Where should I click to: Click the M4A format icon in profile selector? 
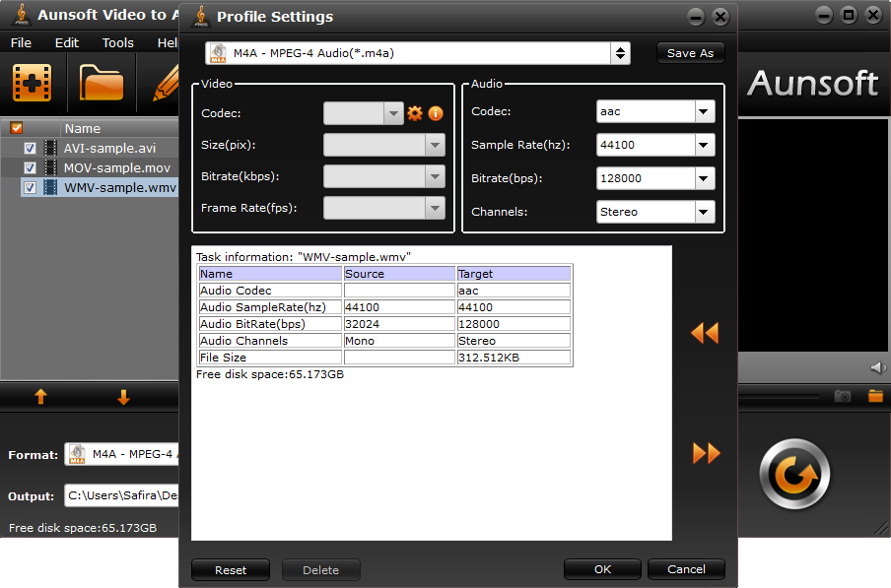click(218, 53)
